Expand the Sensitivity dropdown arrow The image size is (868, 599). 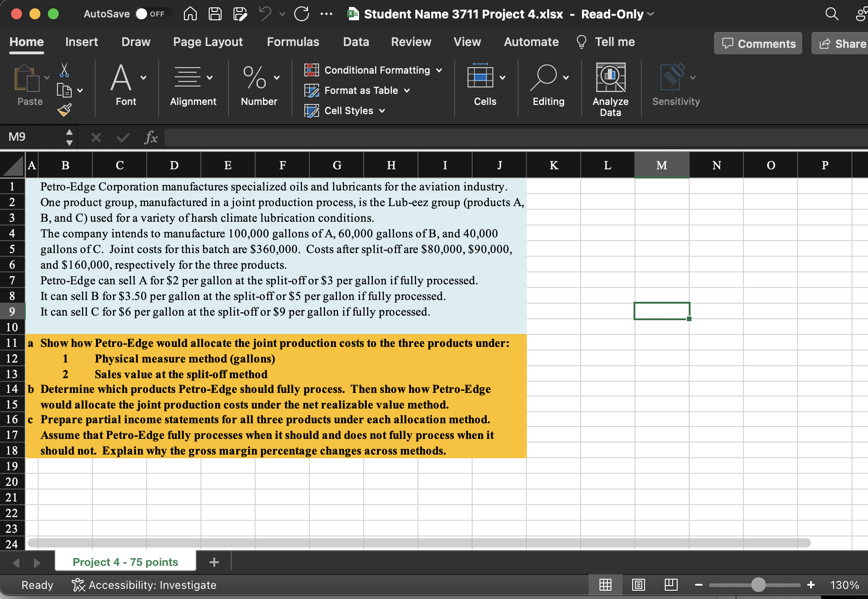pyautogui.click(x=693, y=77)
